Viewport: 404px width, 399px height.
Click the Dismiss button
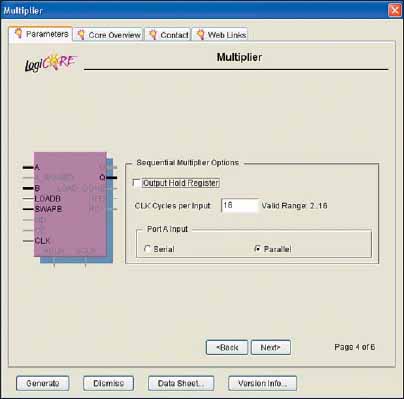[108, 383]
